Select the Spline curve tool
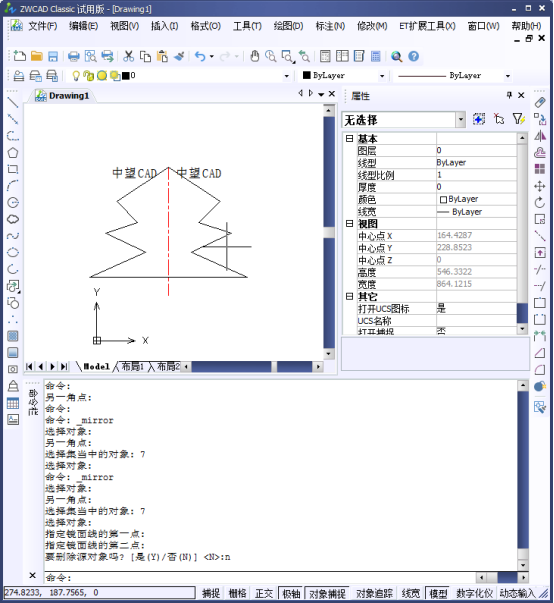This screenshot has height=603, width=554. pyautogui.click(x=13, y=236)
